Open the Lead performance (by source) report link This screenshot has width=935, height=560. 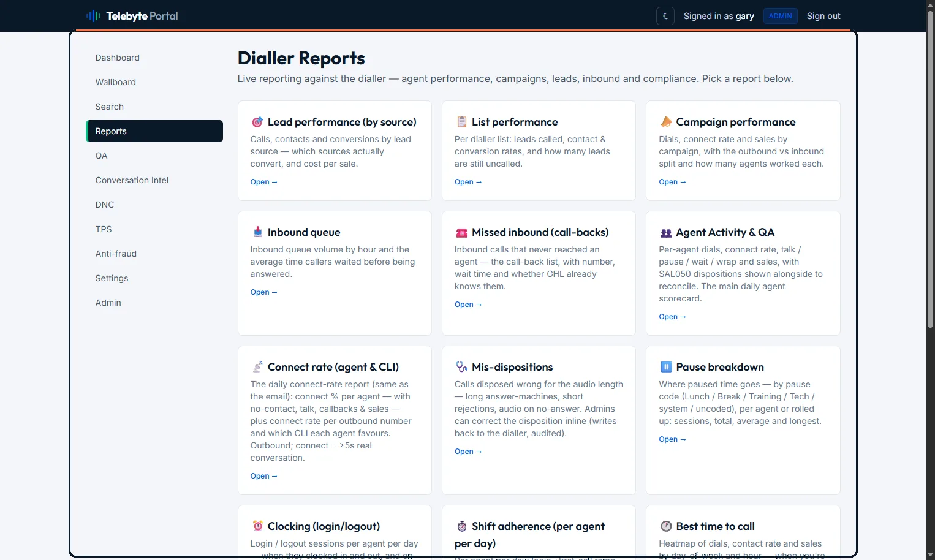click(x=264, y=182)
